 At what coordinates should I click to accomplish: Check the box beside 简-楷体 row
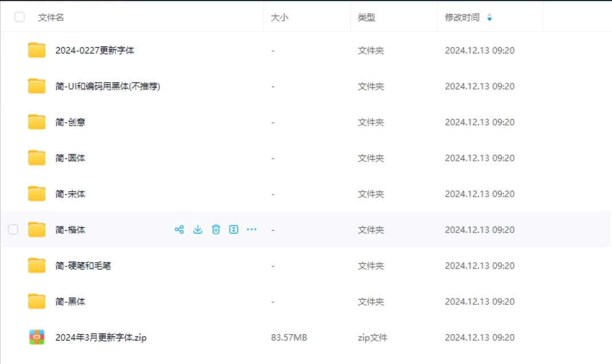tap(13, 230)
